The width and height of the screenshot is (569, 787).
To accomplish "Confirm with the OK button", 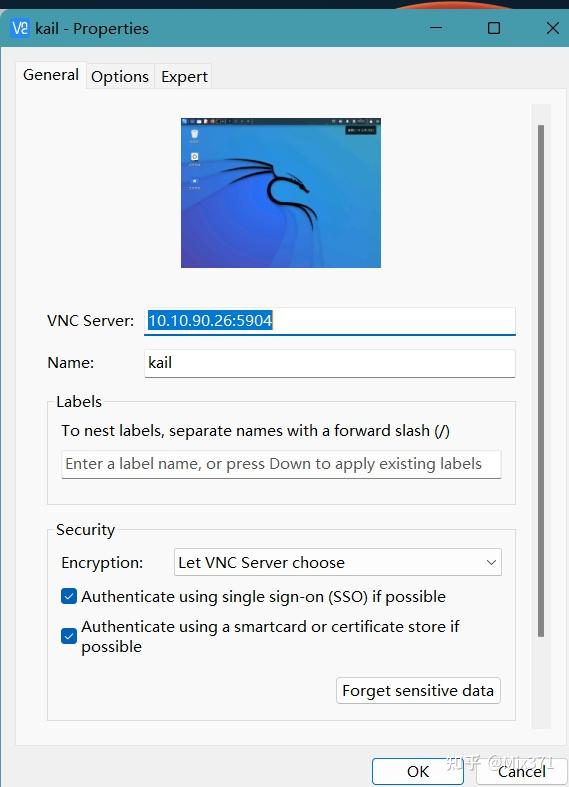I will [x=417, y=771].
